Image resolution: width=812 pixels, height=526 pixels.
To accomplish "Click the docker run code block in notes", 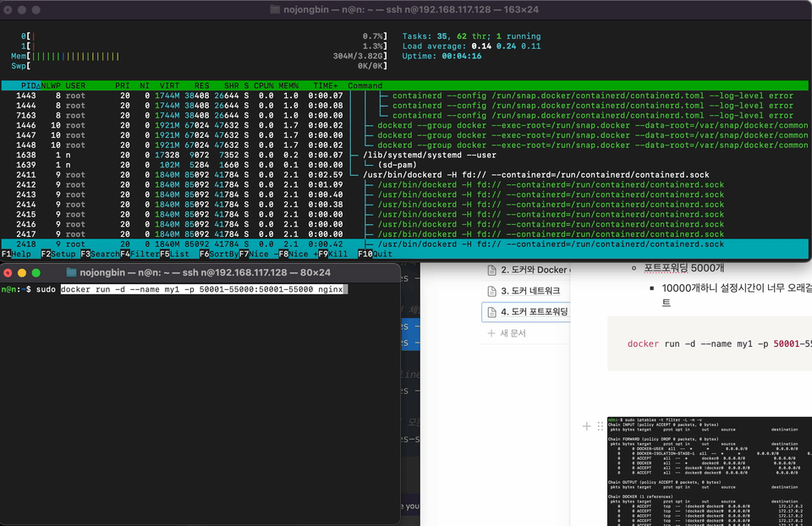I will pyautogui.click(x=710, y=344).
